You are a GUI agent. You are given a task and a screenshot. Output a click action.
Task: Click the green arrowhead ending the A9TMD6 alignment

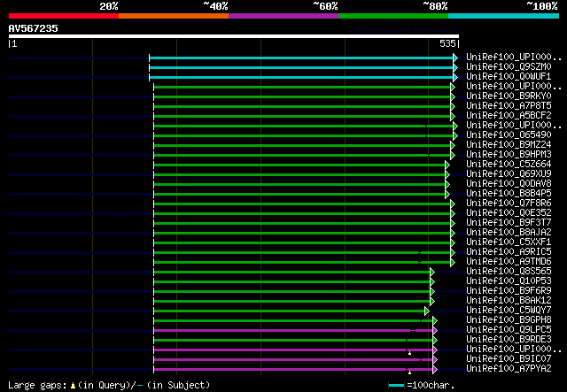(x=453, y=262)
